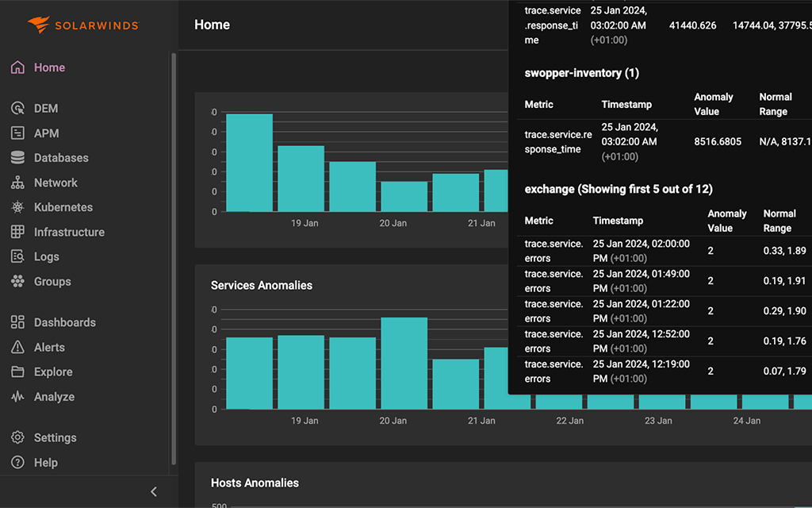Click the Databases stack icon

[18, 157]
